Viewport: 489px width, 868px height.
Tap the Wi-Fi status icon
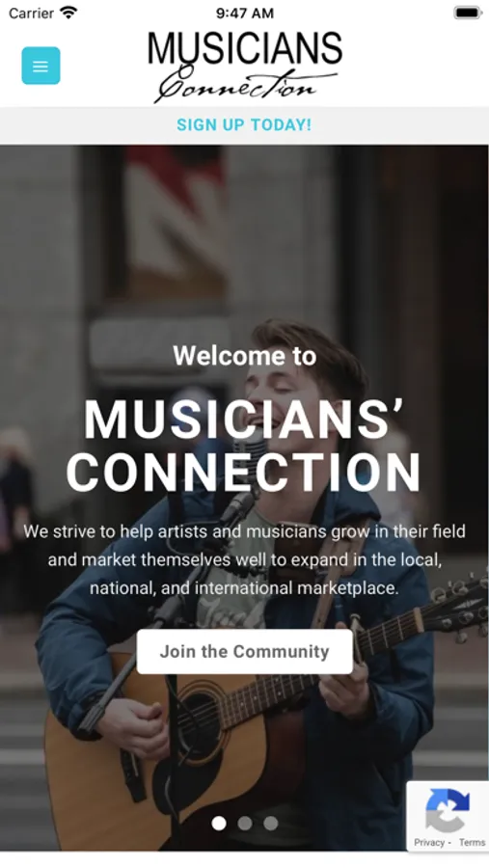(x=69, y=13)
